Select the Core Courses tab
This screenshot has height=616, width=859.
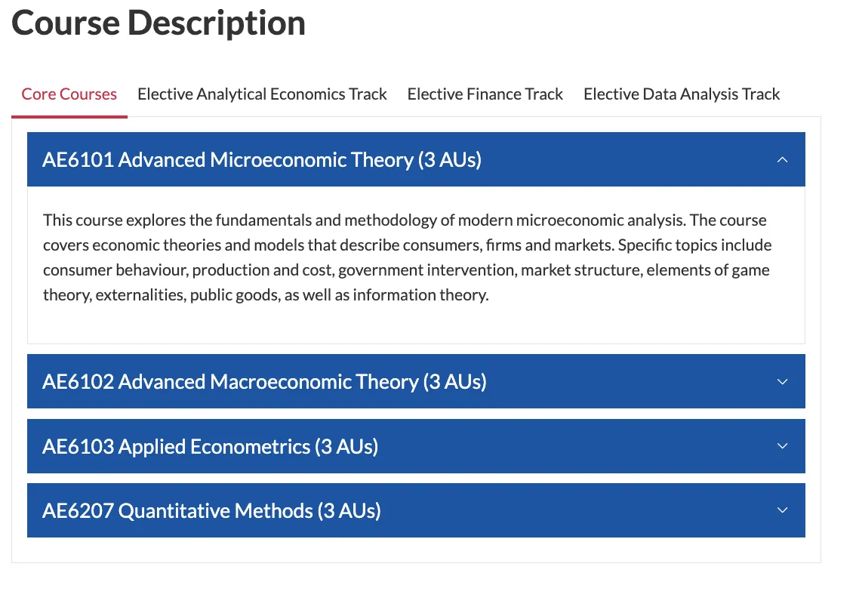[69, 94]
